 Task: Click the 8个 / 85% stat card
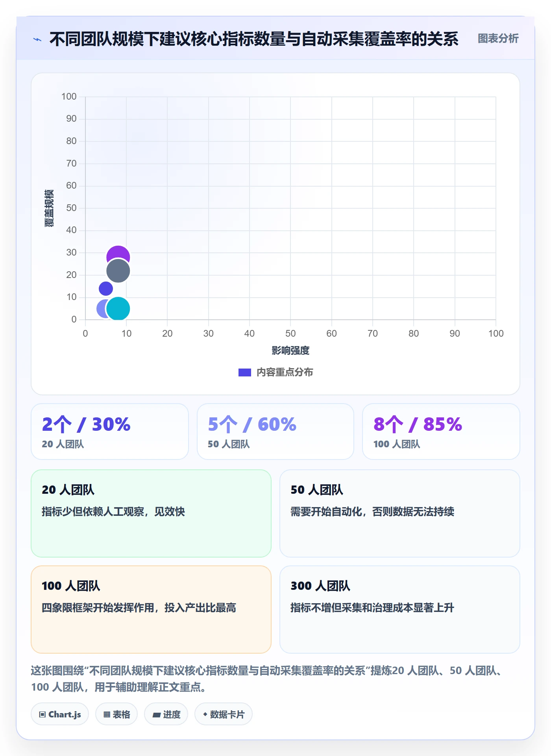(441, 432)
